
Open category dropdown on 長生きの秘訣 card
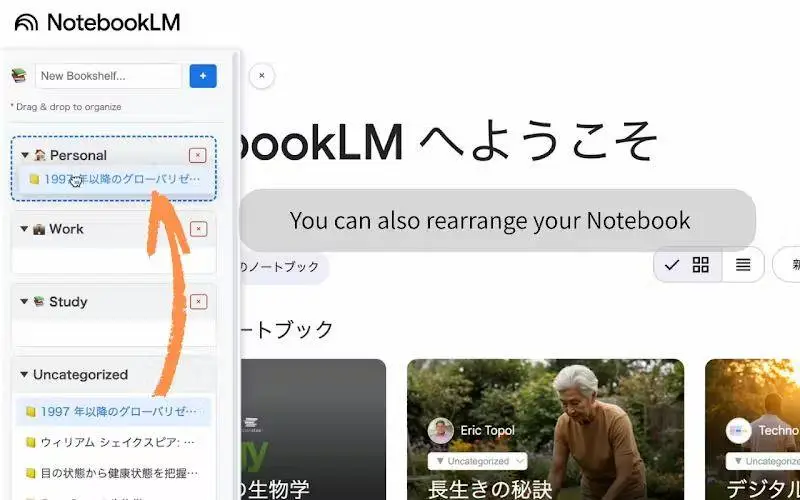[478, 461]
